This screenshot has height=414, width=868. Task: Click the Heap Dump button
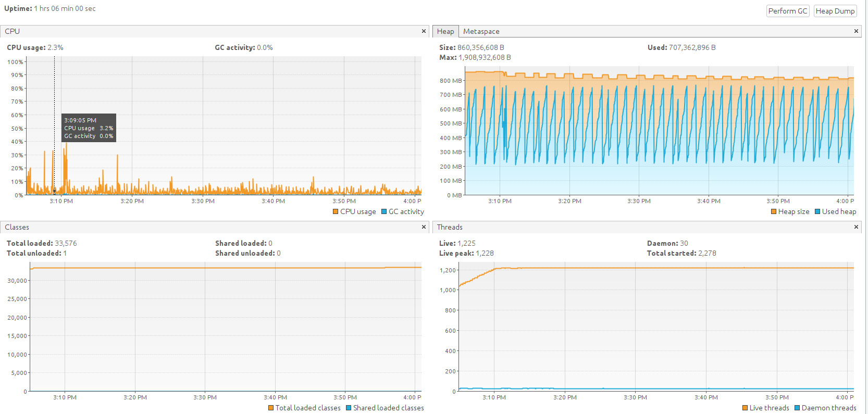(x=835, y=11)
